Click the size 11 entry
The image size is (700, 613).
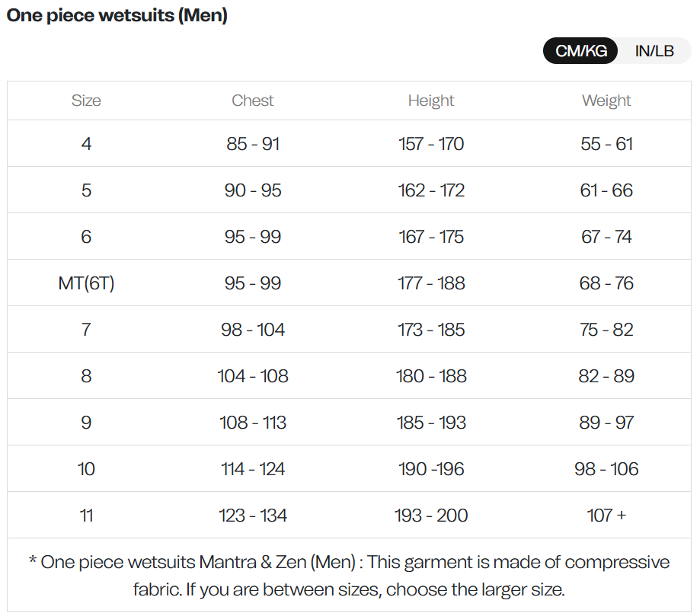tap(86, 515)
